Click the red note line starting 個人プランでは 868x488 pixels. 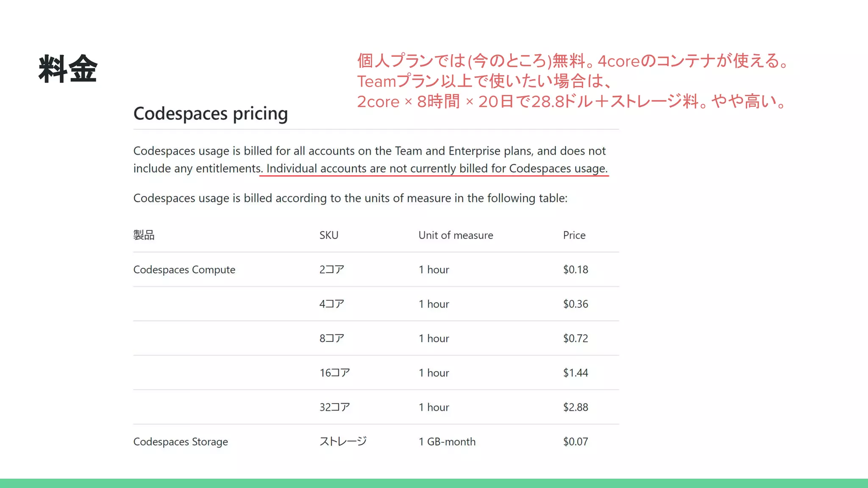tap(572, 61)
